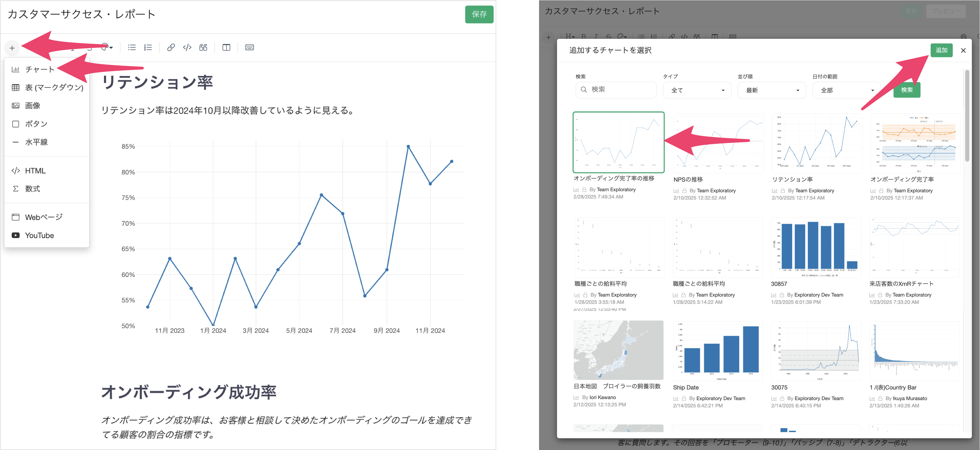This screenshot has height=450, width=980.
Task: Open the 並び順 dropdown showing 最新
Action: point(772,90)
